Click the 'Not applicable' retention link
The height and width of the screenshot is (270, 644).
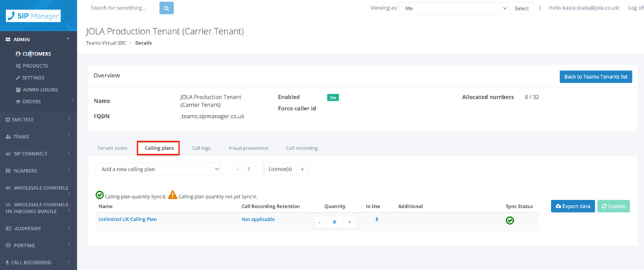258,219
